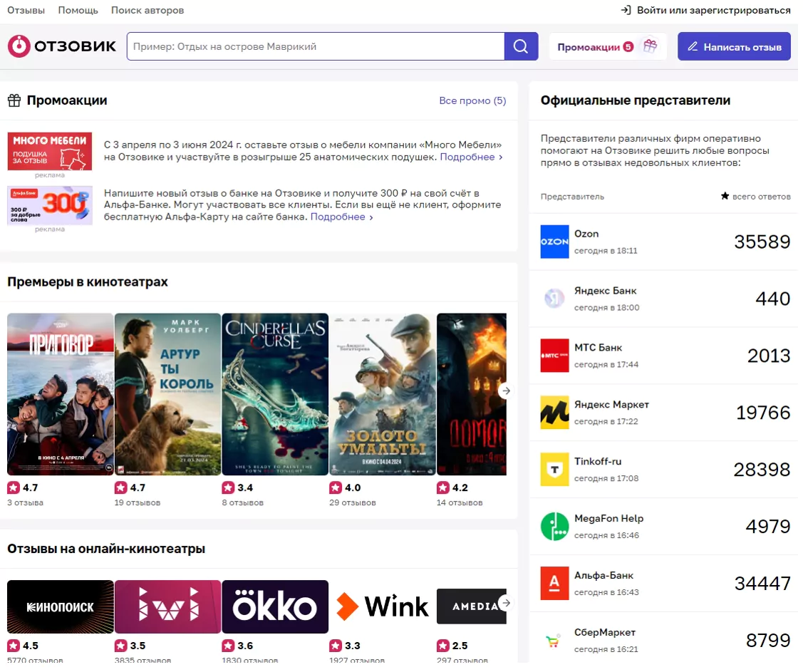The width and height of the screenshot is (803, 672).
Task: Click Подробнее link for Много Мебели promo
Action: (474, 157)
